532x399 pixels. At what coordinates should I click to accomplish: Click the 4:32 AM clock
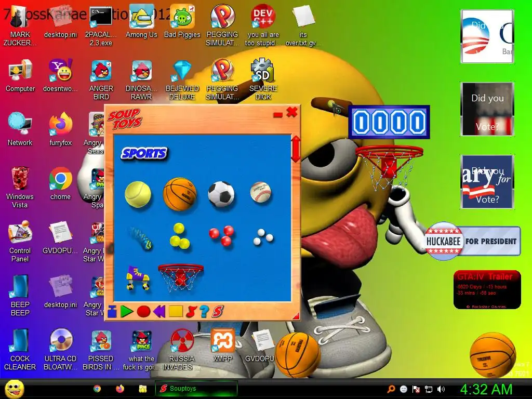click(x=486, y=389)
